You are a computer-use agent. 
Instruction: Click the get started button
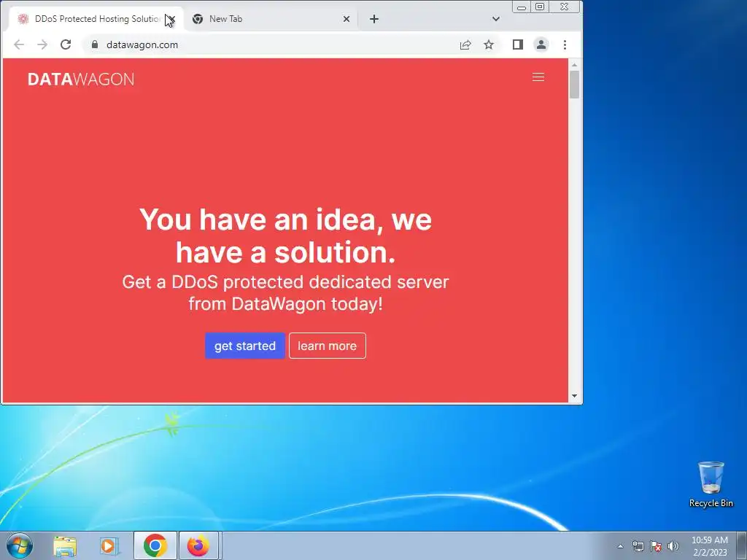coord(245,346)
